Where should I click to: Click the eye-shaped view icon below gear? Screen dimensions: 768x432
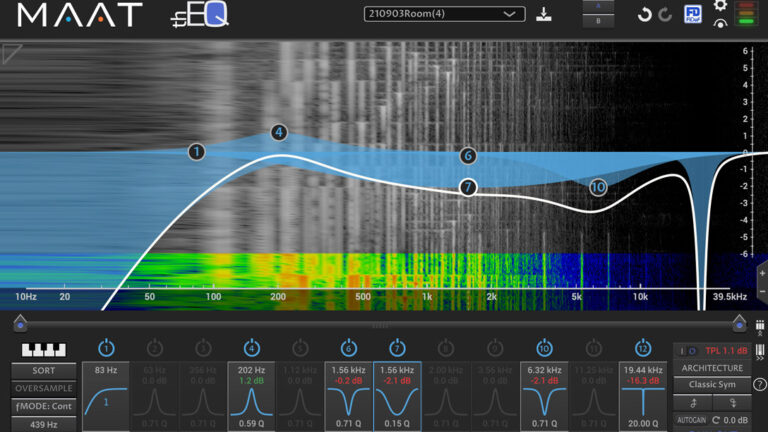click(720, 24)
